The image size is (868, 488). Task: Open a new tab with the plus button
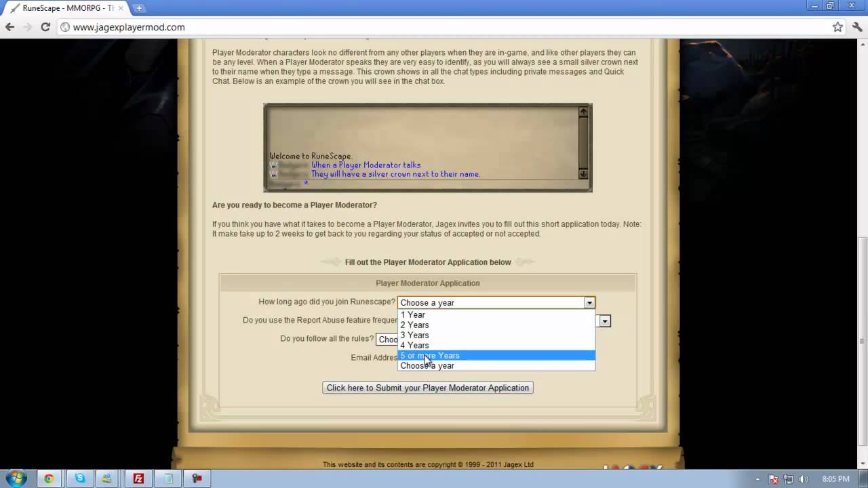pyautogui.click(x=139, y=8)
